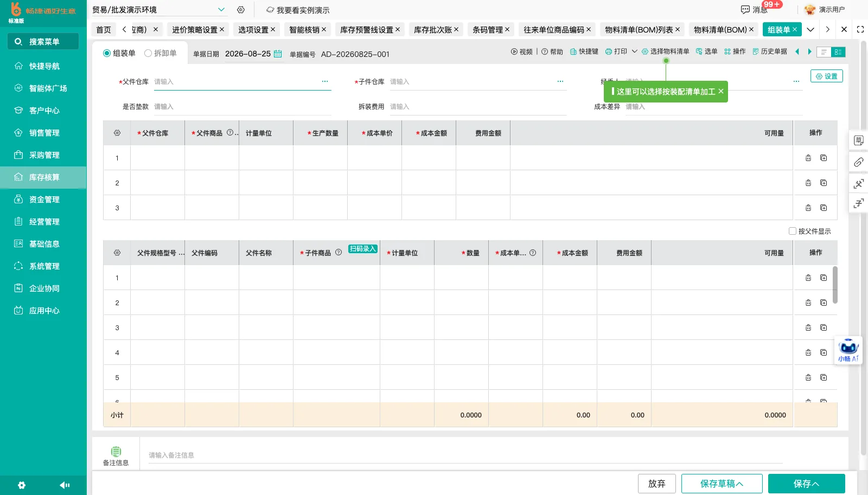This screenshot has width=868, height=495.
Task: Open 销售管理 sidebar menu
Action: coord(43,133)
